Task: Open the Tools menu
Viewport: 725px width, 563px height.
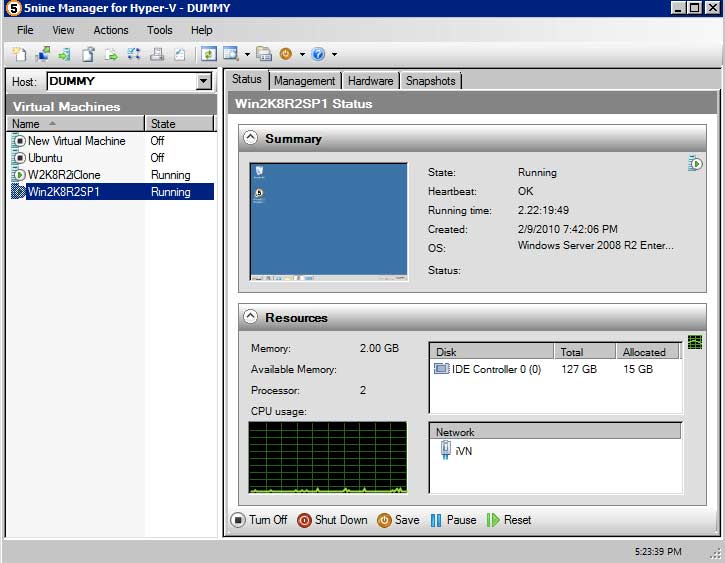Action: point(160,30)
